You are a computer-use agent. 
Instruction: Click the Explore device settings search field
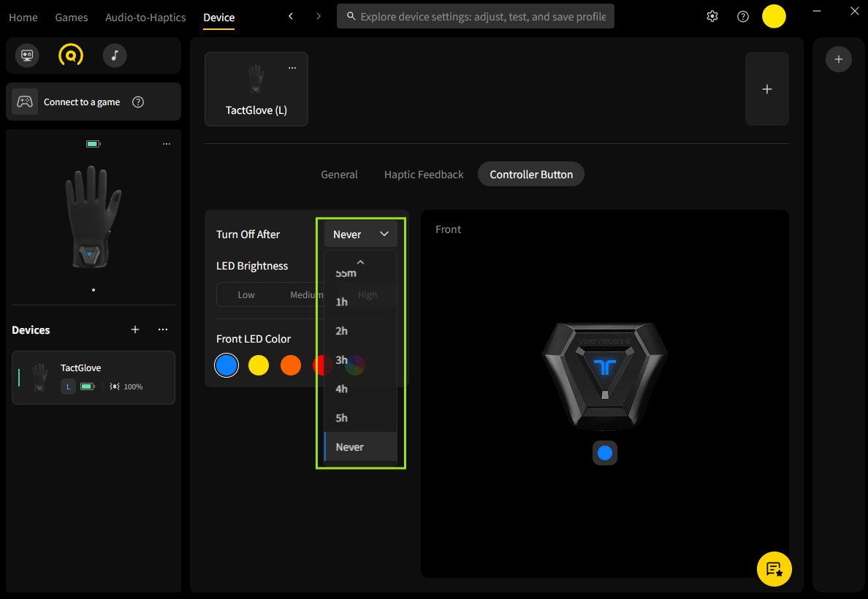476,16
